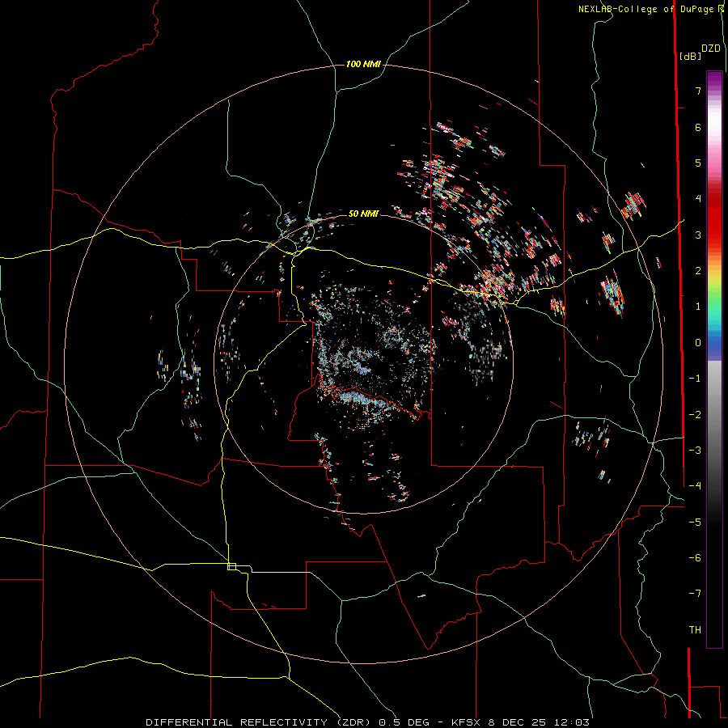The height and width of the screenshot is (728, 728).
Task: Click the -2 value on the color scale
Action: pyautogui.click(x=695, y=415)
